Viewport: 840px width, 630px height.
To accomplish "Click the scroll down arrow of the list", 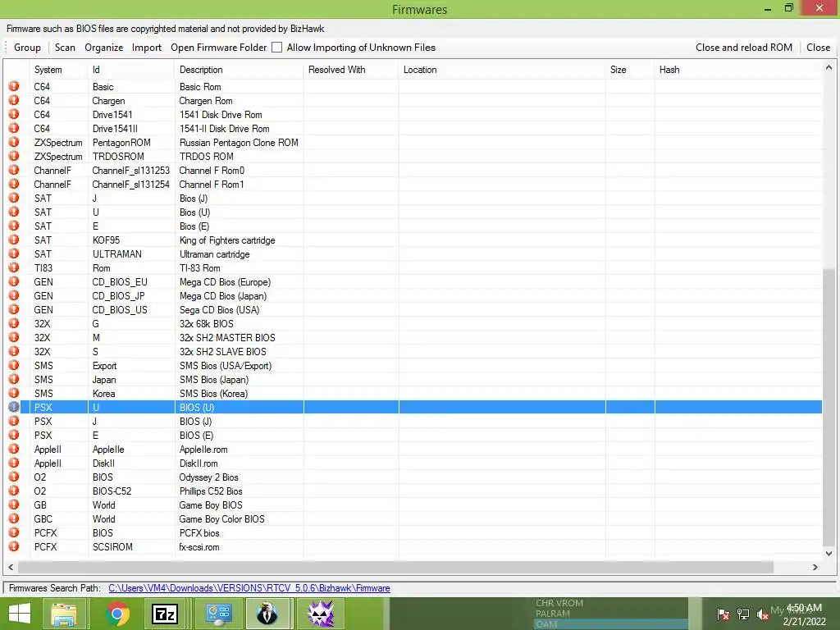I will pos(829,554).
